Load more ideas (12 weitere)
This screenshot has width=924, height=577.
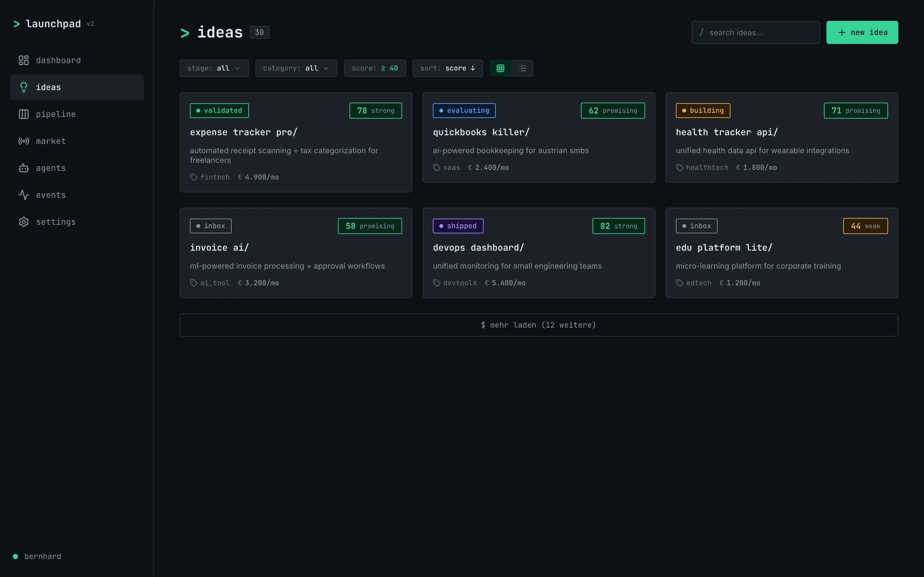click(x=538, y=325)
